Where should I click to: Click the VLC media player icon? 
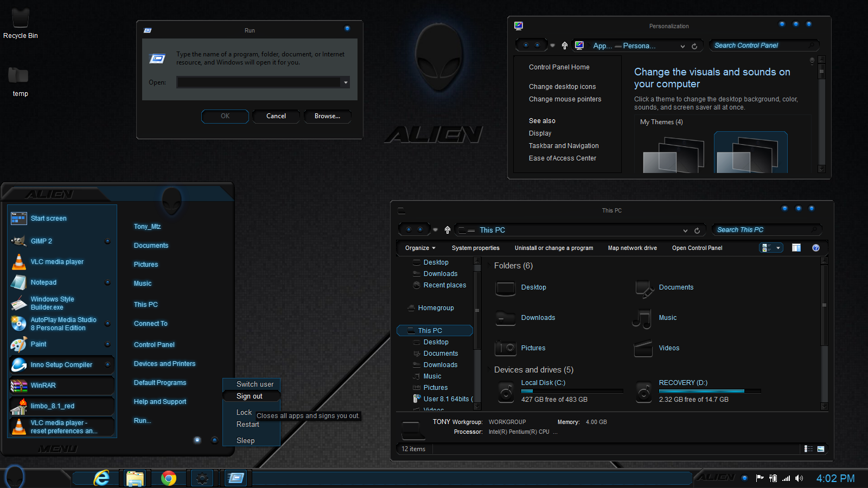[x=19, y=262]
